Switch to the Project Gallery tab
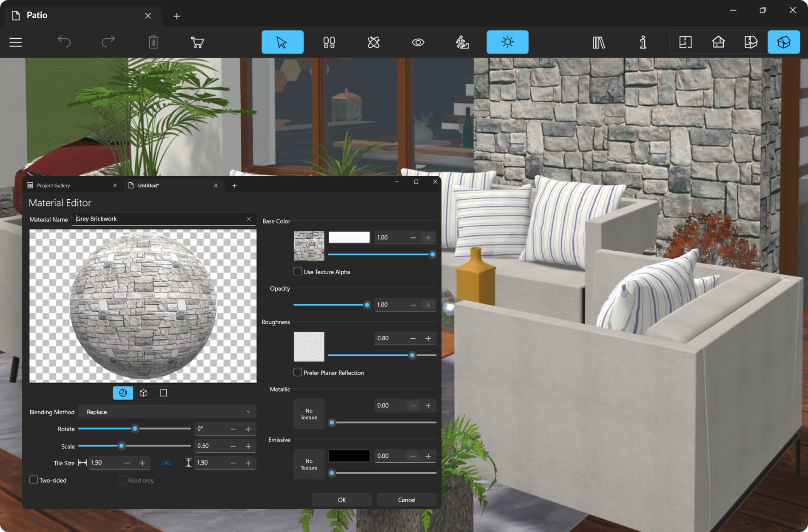The height and width of the screenshot is (532, 808). [x=53, y=185]
